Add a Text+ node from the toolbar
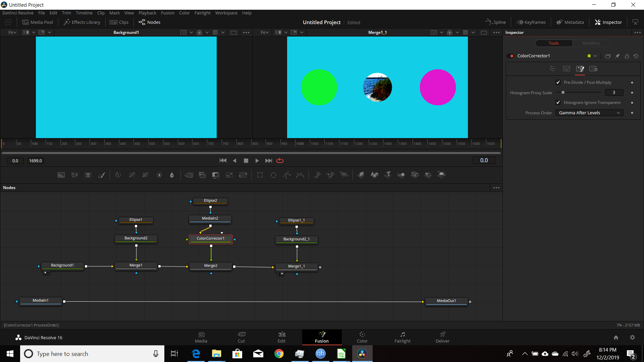This screenshot has height=362, width=644. click(88, 175)
